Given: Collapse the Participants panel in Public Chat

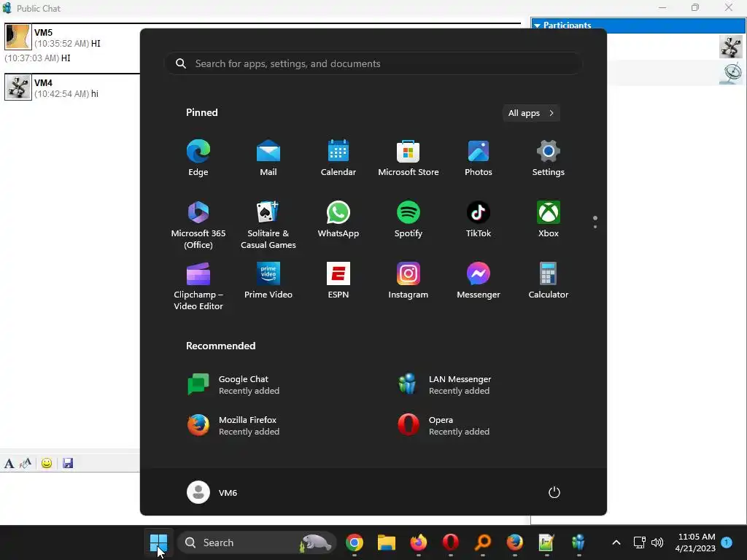Looking at the screenshot, I should [538, 26].
